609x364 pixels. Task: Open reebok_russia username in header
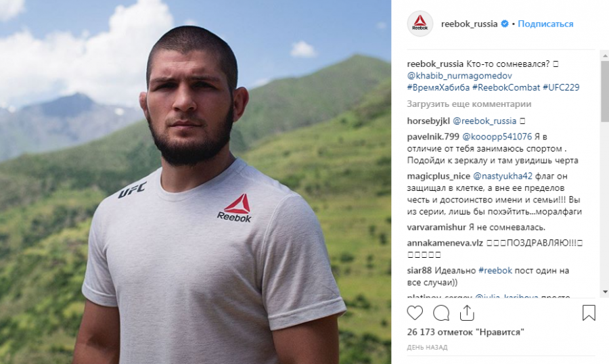pos(469,24)
